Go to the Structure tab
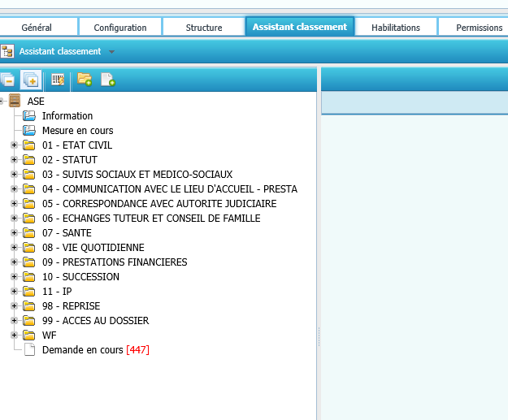 tap(203, 28)
